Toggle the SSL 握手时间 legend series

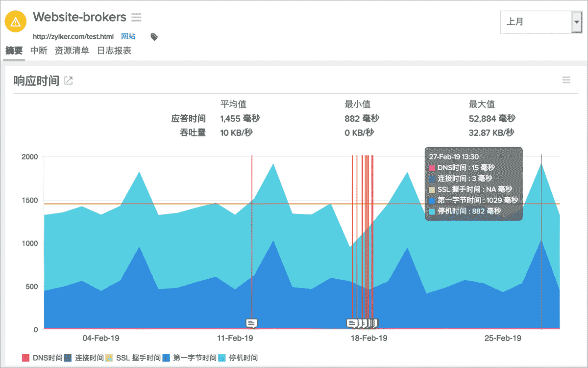click(x=133, y=358)
